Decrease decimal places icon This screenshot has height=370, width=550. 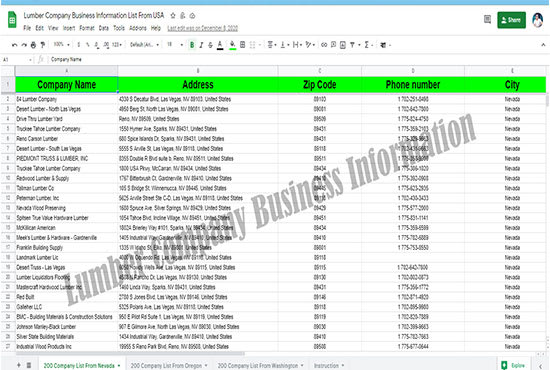[x=96, y=45]
